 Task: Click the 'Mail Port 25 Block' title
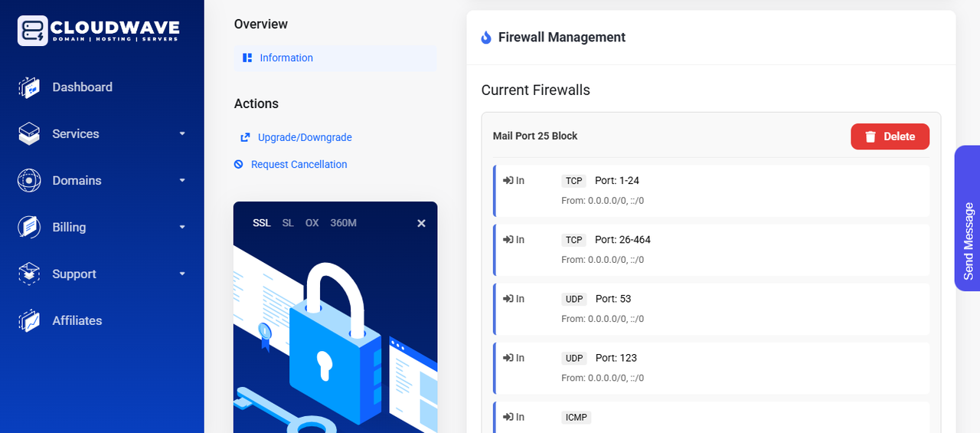(535, 136)
